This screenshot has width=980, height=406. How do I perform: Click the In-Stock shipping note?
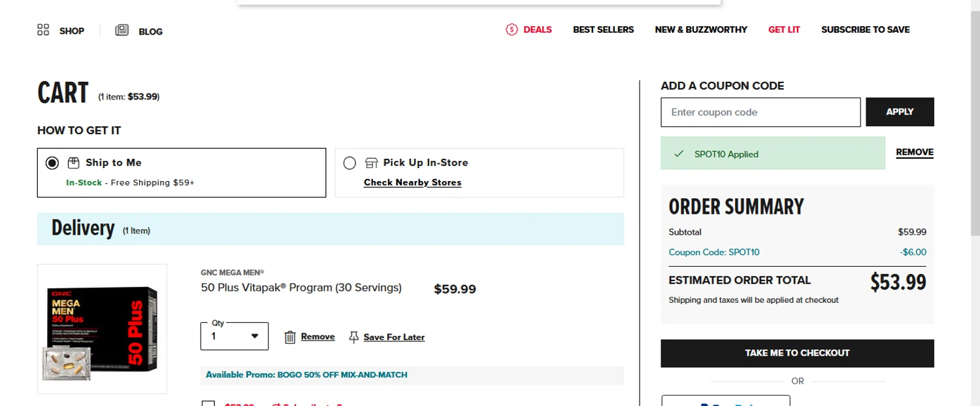130,182
